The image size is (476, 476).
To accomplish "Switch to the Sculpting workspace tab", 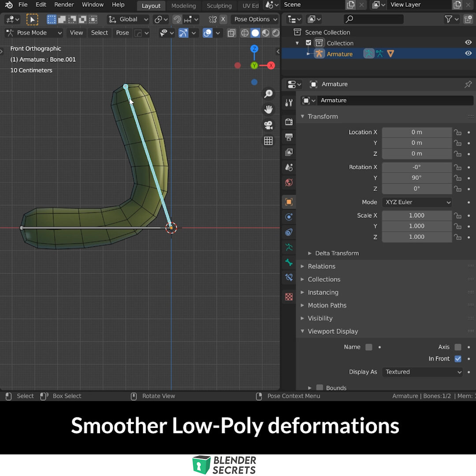I will pos(219,6).
